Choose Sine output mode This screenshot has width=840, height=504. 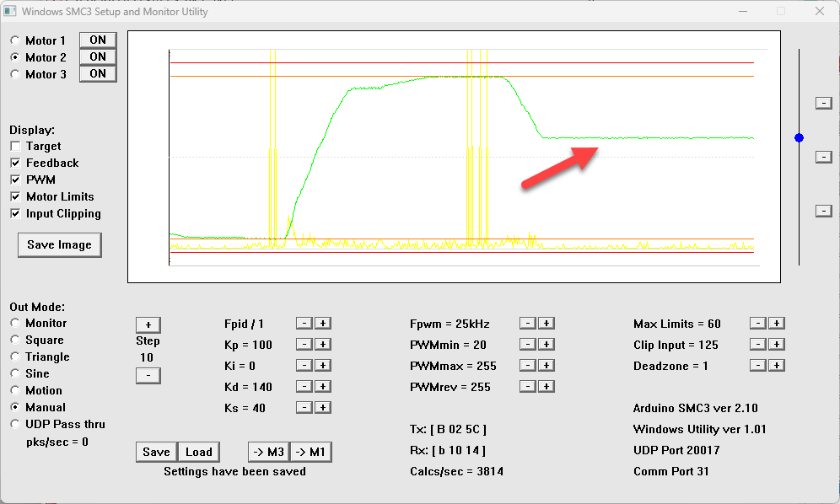(16, 373)
